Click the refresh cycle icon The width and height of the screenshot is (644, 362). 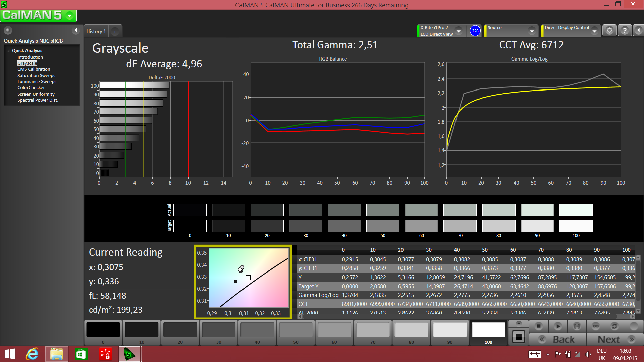[x=614, y=326]
